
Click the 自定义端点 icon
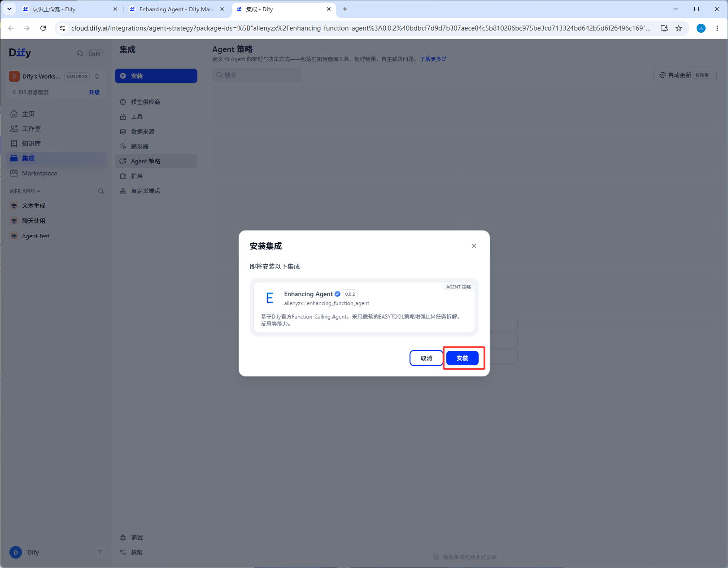pyautogui.click(x=123, y=191)
